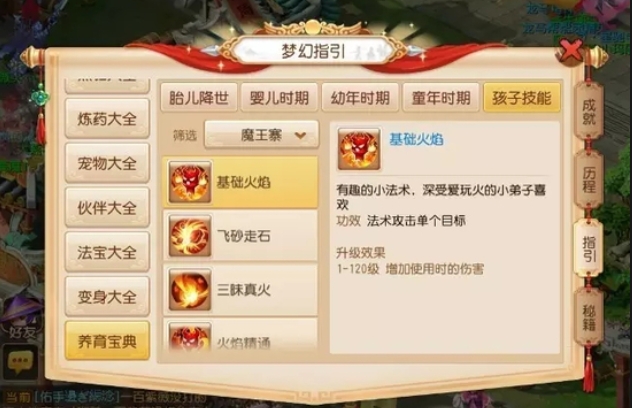Select the 火焰精通 skill icon
The height and width of the screenshot is (408, 632).
click(190, 337)
